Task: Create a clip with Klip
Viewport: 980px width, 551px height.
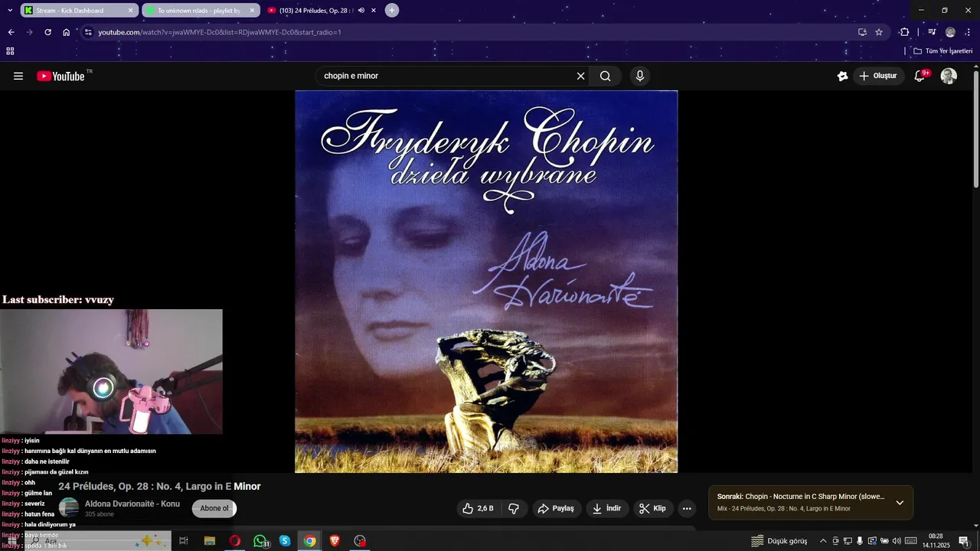Action: click(653, 508)
